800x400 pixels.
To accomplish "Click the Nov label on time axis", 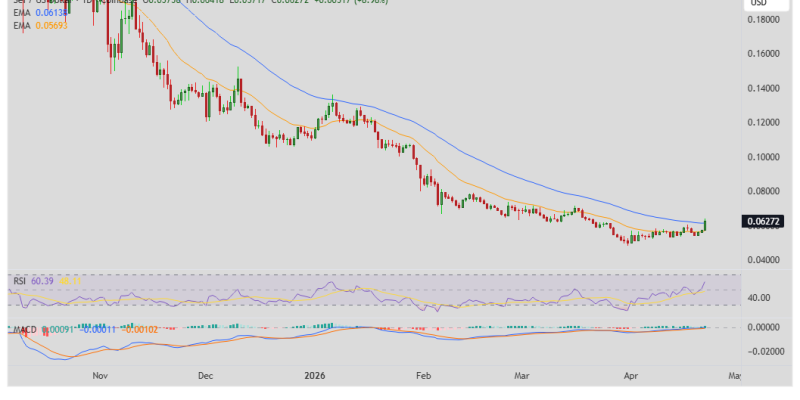I will 99,377.
